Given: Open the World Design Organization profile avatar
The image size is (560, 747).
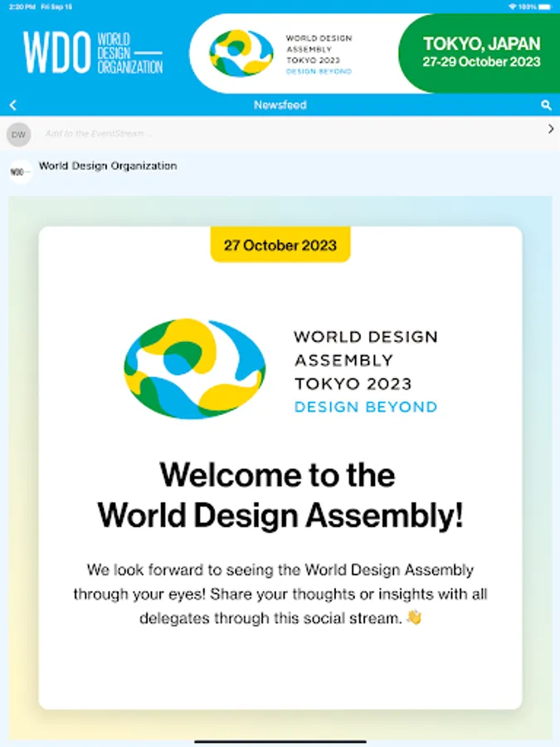Looking at the screenshot, I should (21, 172).
